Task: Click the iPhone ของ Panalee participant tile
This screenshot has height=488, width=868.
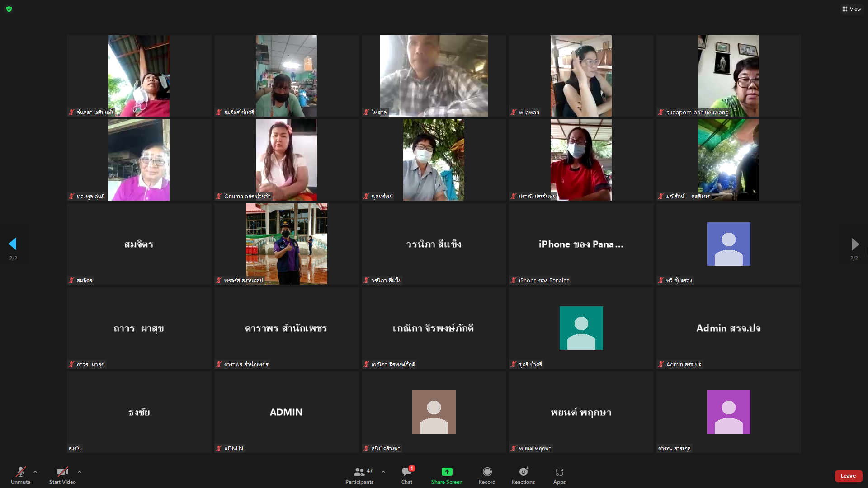Action: (x=581, y=244)
